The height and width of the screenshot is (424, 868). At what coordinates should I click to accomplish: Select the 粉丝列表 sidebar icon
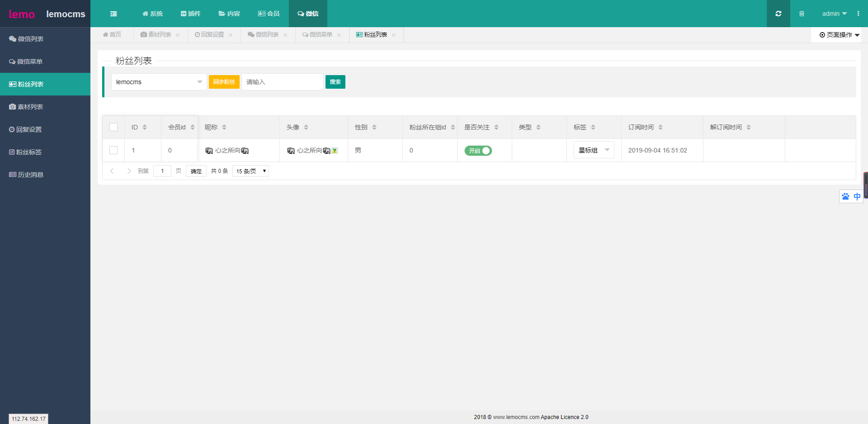click(12, 84)
